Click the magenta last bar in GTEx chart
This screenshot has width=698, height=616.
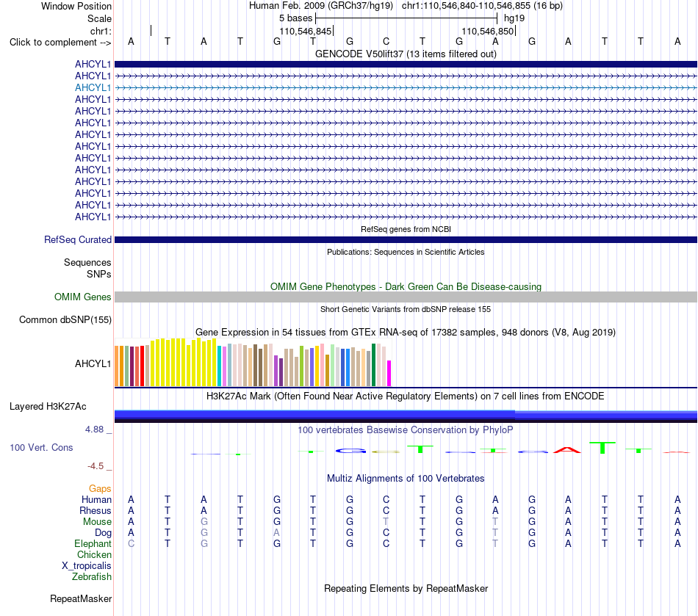pyautogui.click(x=389, y=373)
